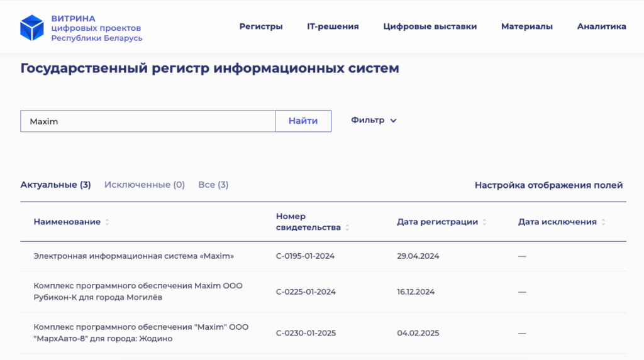Click the Найти search button
This screenshot has height=360, width=644.
(x=303, y=121)
